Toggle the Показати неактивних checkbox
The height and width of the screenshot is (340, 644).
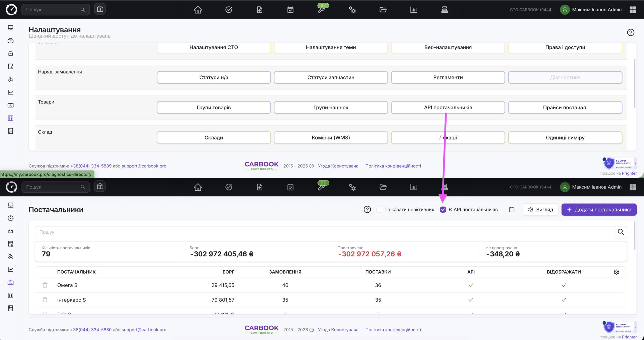379,210
